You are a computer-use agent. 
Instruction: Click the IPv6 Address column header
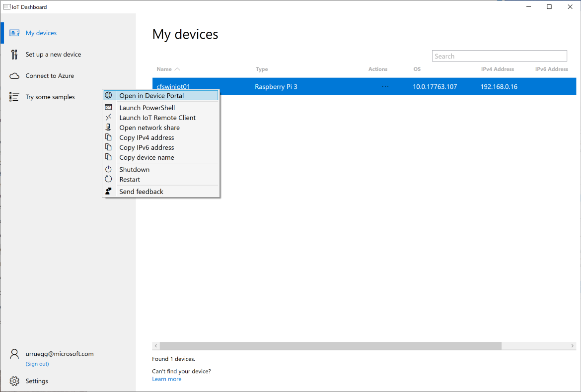coord(551,69)
